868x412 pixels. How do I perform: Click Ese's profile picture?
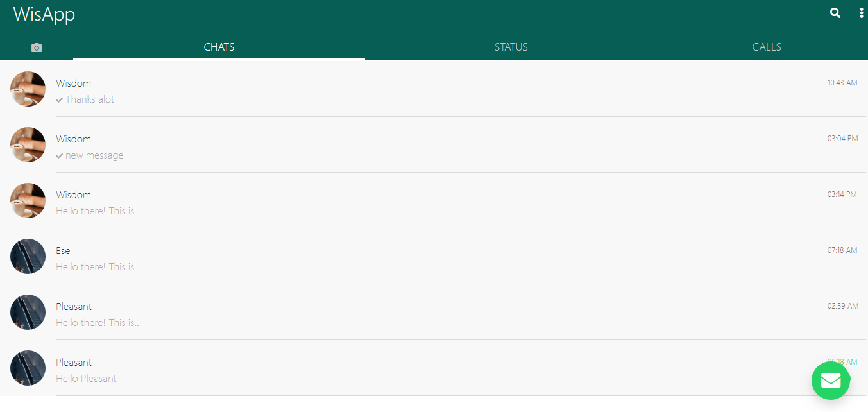click(28, 256)
